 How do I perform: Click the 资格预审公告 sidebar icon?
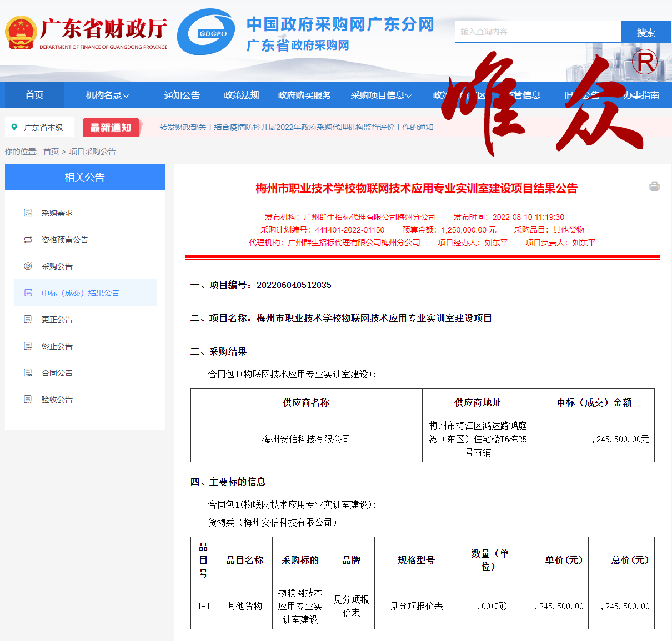coord(28,240)
